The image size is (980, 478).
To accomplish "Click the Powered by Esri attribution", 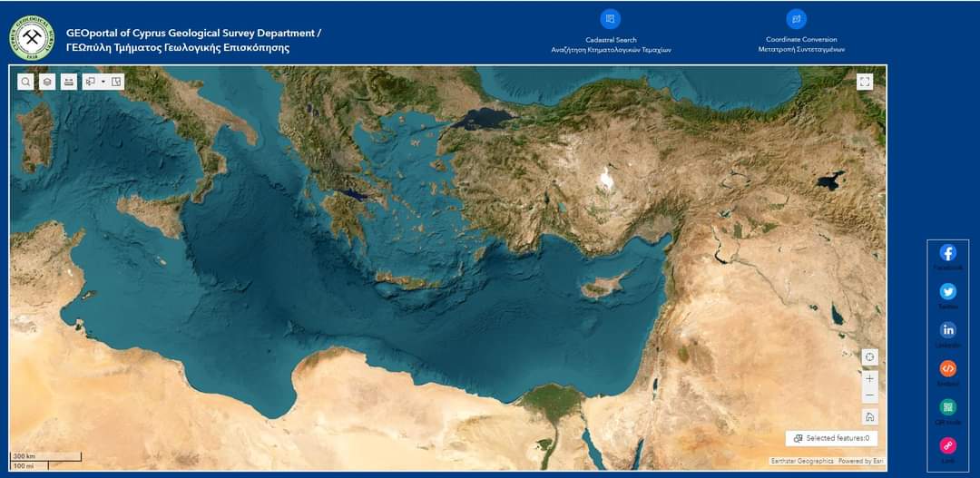I will (x=860, y=461).
